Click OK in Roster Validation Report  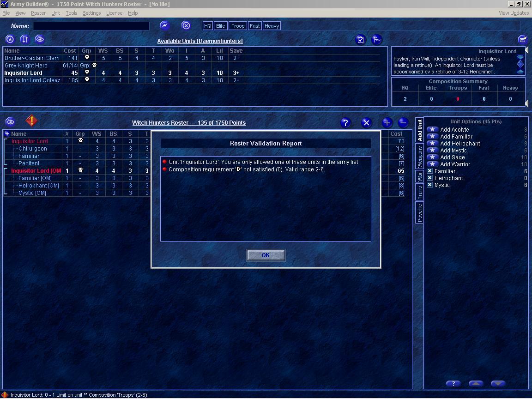(x=266, y=255)
